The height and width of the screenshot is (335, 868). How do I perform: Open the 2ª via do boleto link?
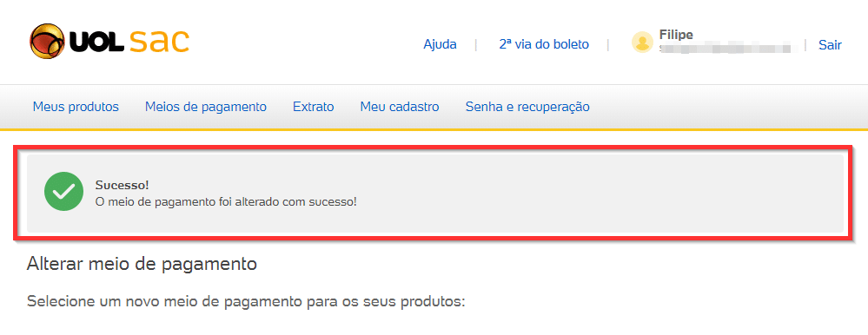544,45
